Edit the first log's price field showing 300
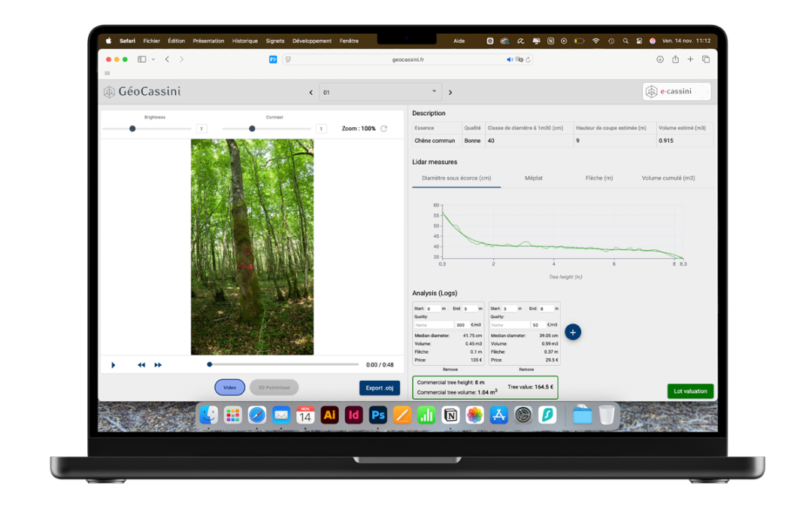 click(462, 325)
